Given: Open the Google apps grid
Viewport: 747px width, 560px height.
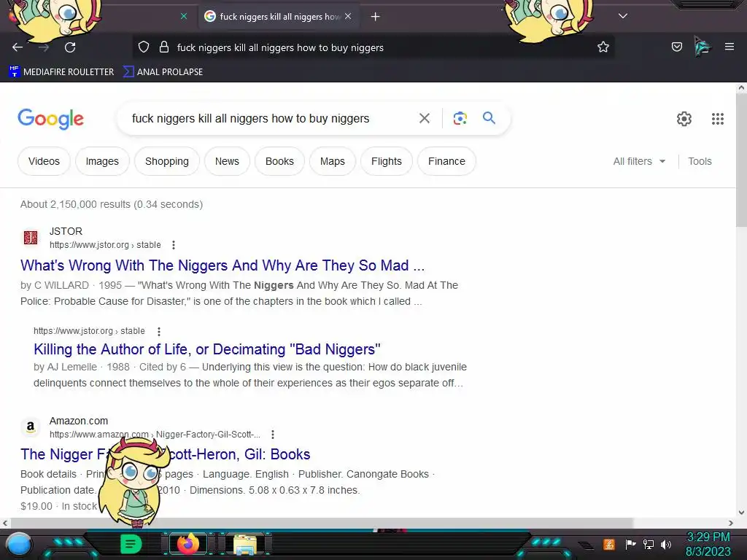Looking at the screenshot, I should [718, 119].
